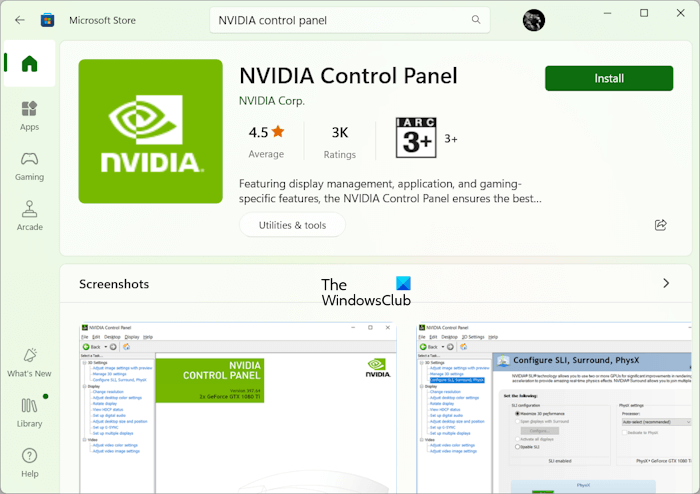Open NVIDIA Corp. publisher link
This screenshot has width=700, height=494.
272,101
